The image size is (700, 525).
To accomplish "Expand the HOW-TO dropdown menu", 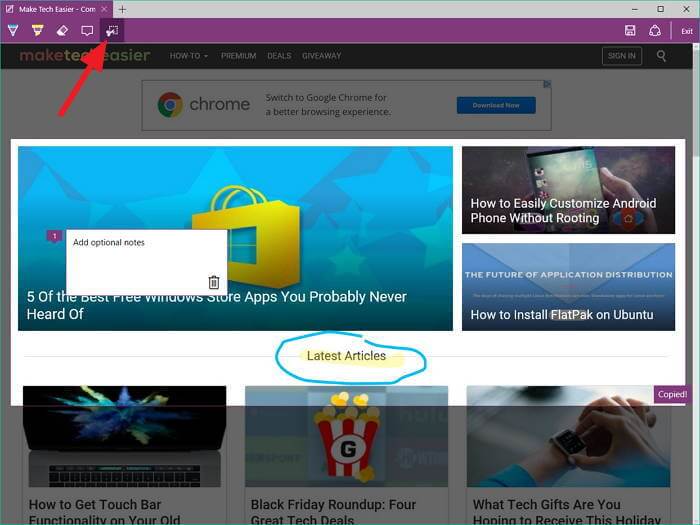I will coord(189,56).
